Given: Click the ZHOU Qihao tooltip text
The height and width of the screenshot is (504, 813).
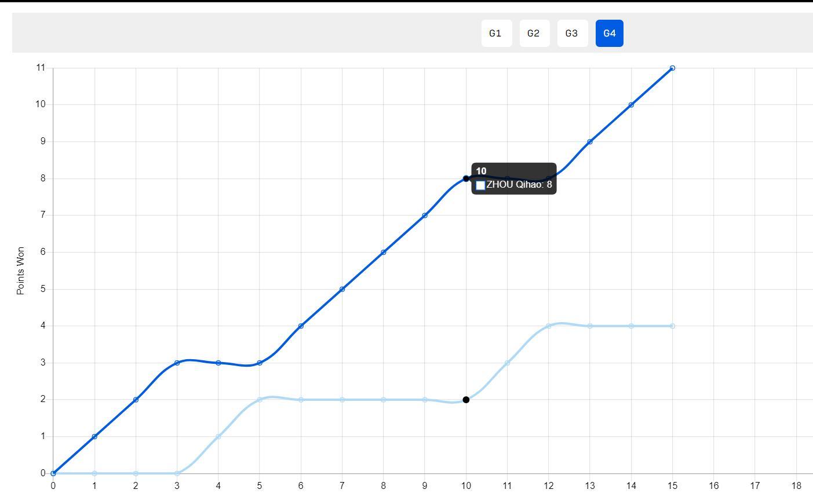Looking at the screenshot, I should tap(519, 185).
